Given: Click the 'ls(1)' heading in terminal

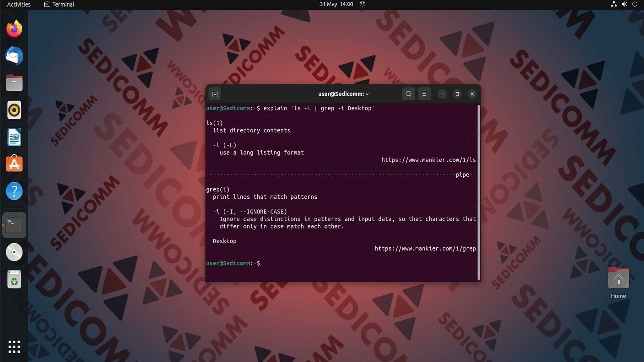Looking at the screenshot, I should click(x=214, y=123).
